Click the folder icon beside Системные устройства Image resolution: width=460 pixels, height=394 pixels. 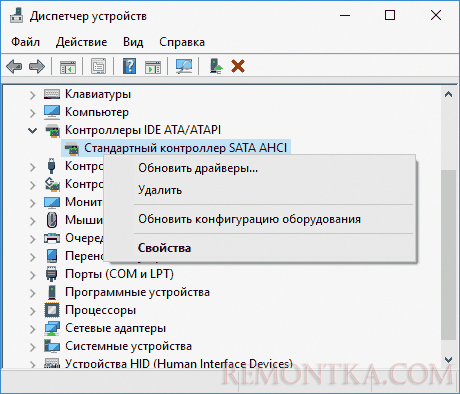52,346
